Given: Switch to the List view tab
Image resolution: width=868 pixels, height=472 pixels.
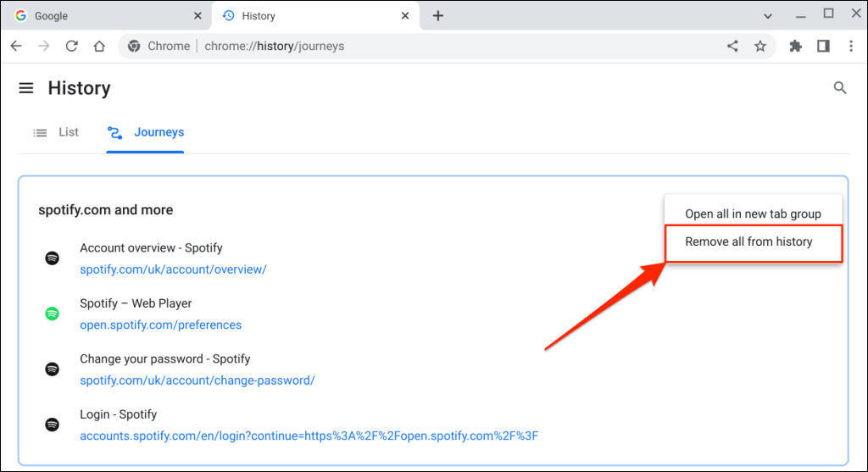Looking at the screenshot, I should [56, 132].
